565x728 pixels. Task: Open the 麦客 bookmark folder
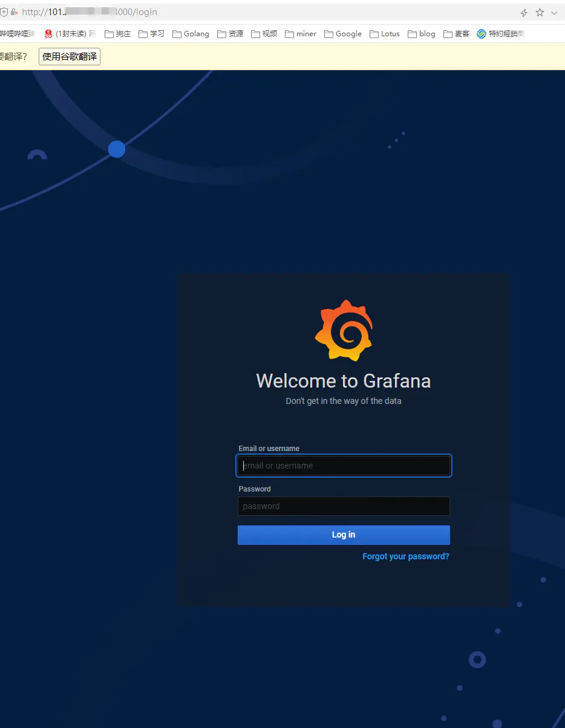click(x=457, y=34)
